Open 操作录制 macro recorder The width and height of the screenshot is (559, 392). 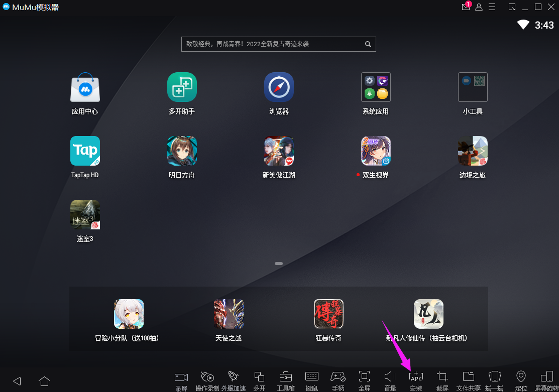click(207, 381)
